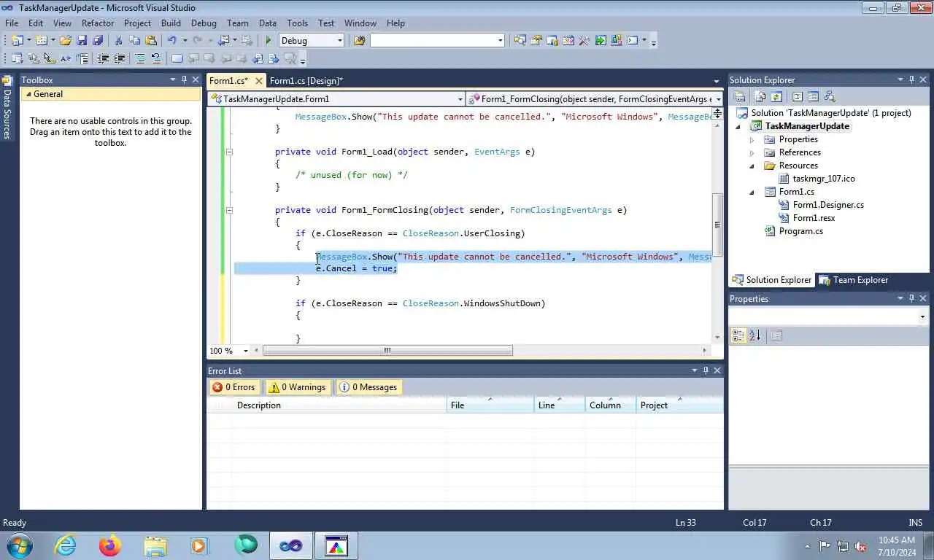Comment out the selected lines icon
The width and height of the screenshot is (934, 560).
tap(139, 58)
